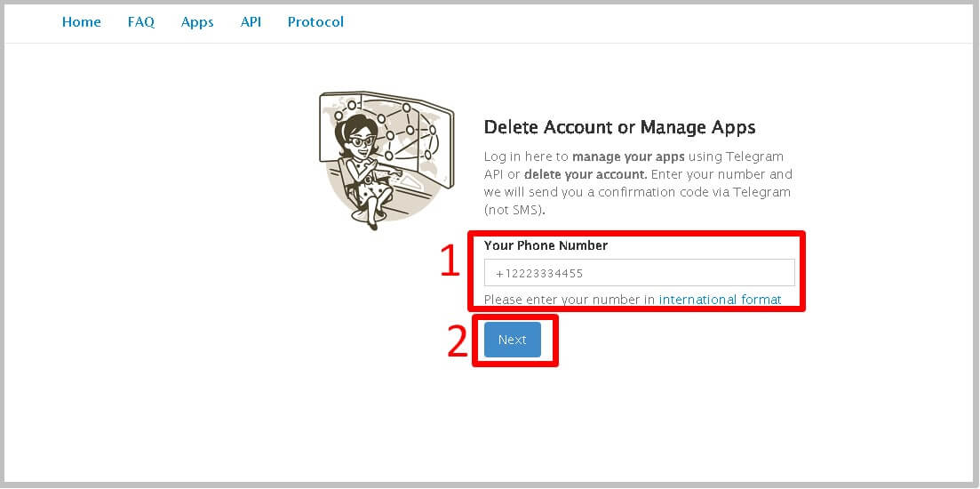Screen dimensions: 980x489
Task: Follow the international format link
Action: pyautogui.click(x=720, y=300)
